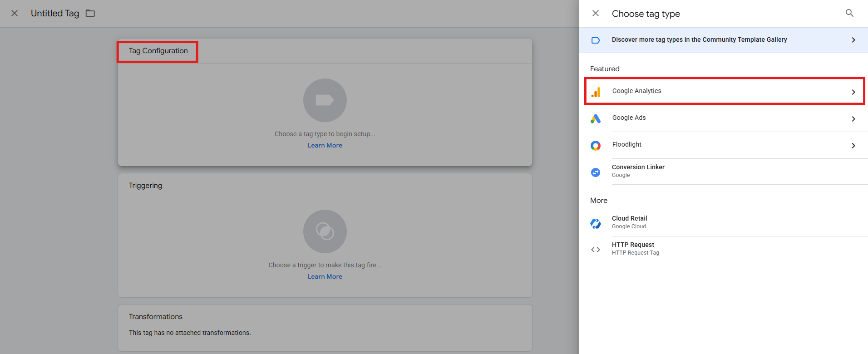868x354 pixels.
Task: Click 'Choose a tag type to begin setup' text
Action: click(325, 134)
